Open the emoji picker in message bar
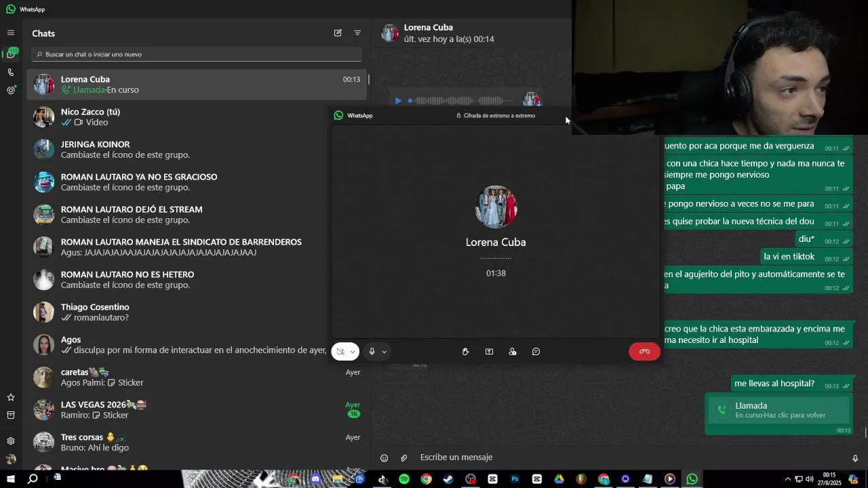Viewport: 868px width, 488px height. pos(384,458)
